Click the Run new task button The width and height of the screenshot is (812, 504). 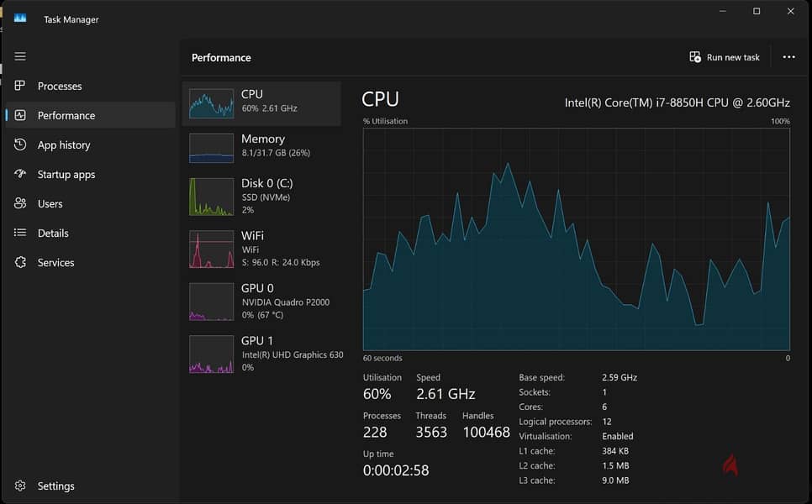(725, 57)
